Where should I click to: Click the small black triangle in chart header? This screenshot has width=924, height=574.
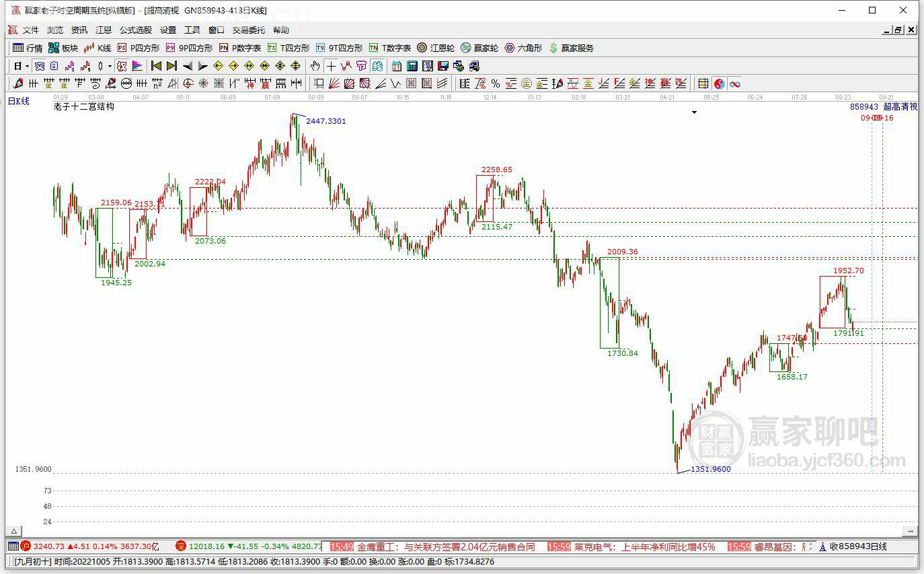(x=695, y=112)
